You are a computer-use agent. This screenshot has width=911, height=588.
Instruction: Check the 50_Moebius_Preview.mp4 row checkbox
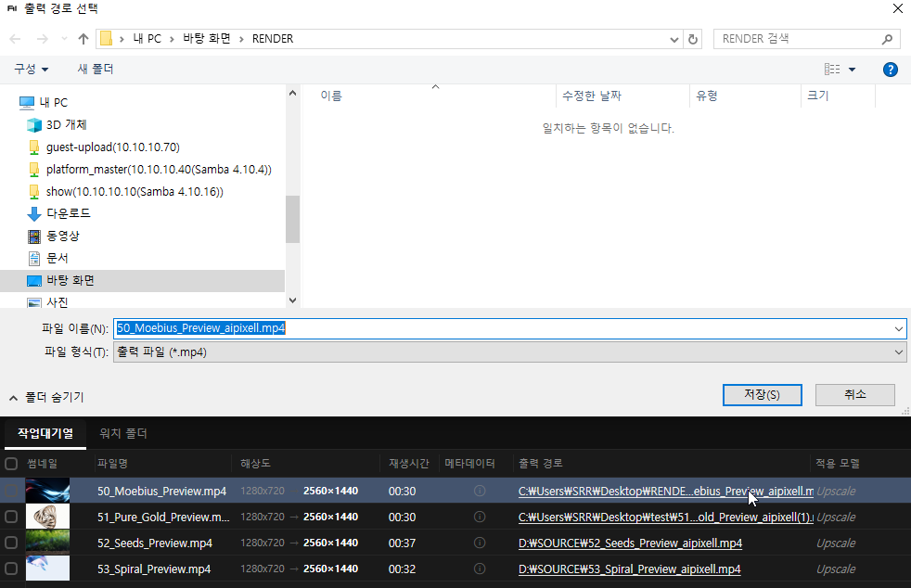(x=11, y=491)
